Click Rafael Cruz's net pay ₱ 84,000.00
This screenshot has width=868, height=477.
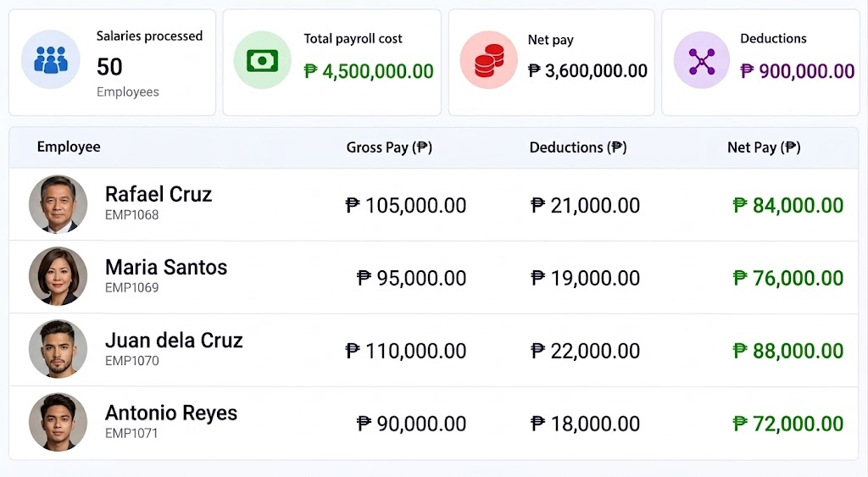pos(787,205)
